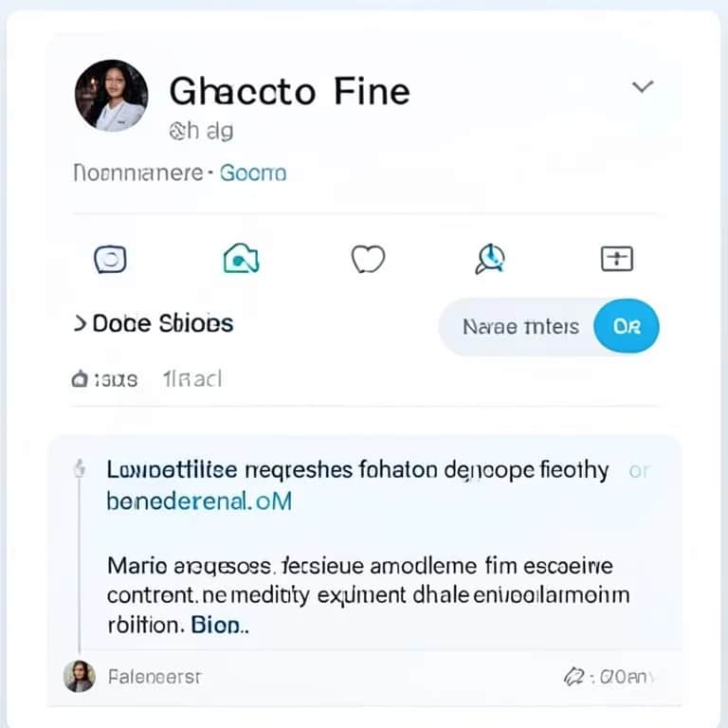728x728 pixels.
Task: Open the blue Gocmo link
Action: click(x=253, y=173)
